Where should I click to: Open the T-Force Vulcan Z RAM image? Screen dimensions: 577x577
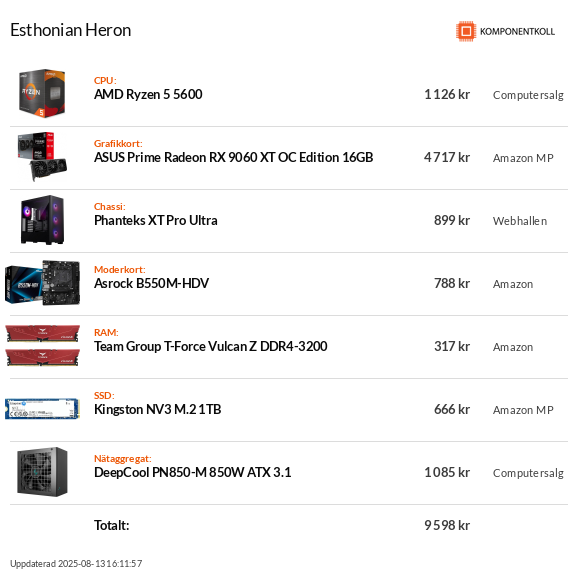42,346
